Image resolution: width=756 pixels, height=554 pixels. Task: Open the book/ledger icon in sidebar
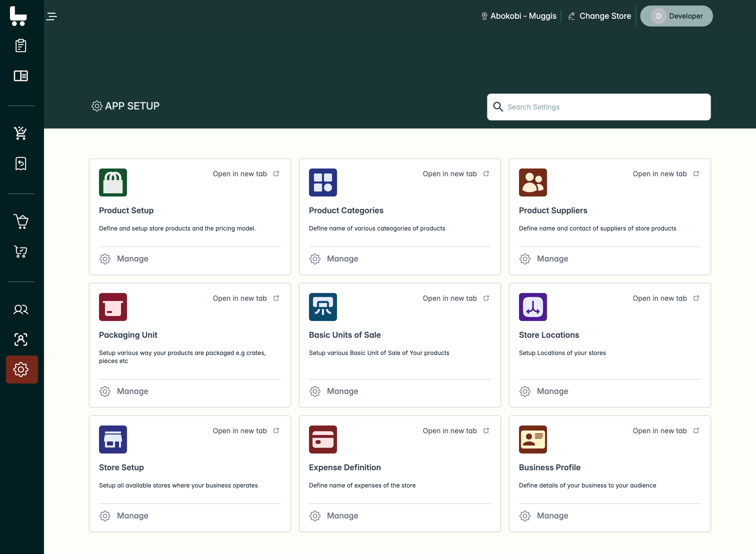tap(21, 76)
